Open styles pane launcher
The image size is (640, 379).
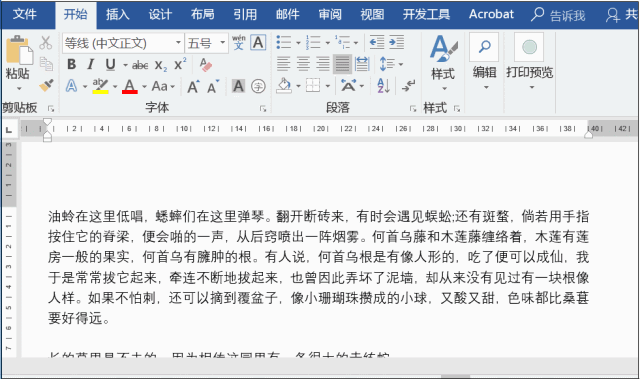coord(457,109)
